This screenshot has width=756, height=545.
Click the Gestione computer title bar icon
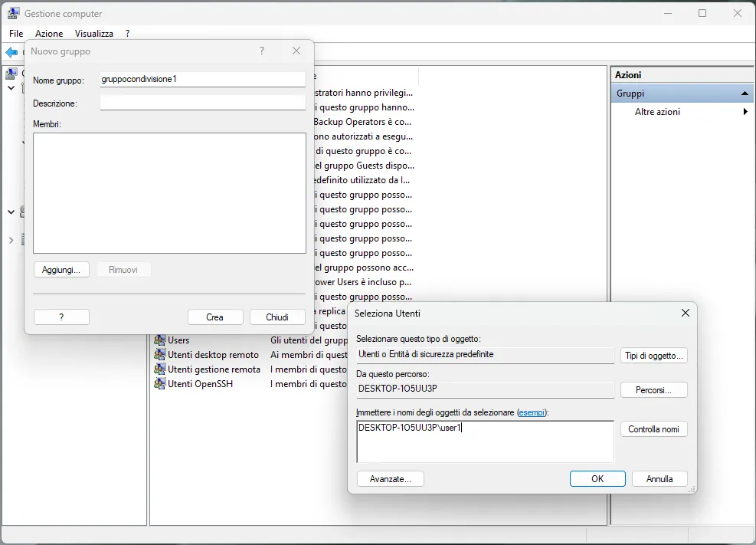point(11,13)
